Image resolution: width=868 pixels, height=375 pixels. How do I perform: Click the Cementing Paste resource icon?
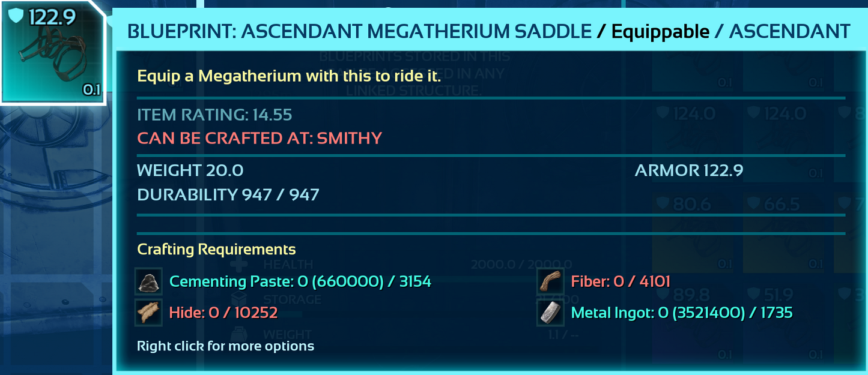(148, 281)
